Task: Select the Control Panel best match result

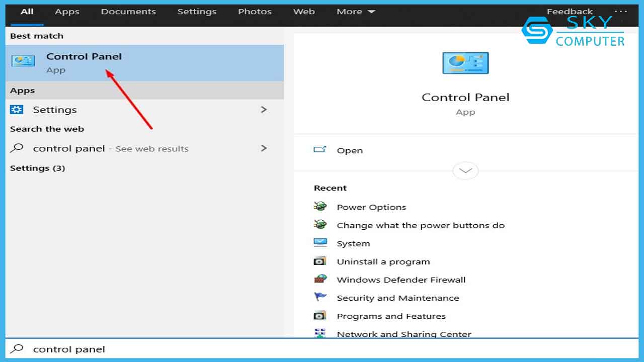Action: (145, 63)
